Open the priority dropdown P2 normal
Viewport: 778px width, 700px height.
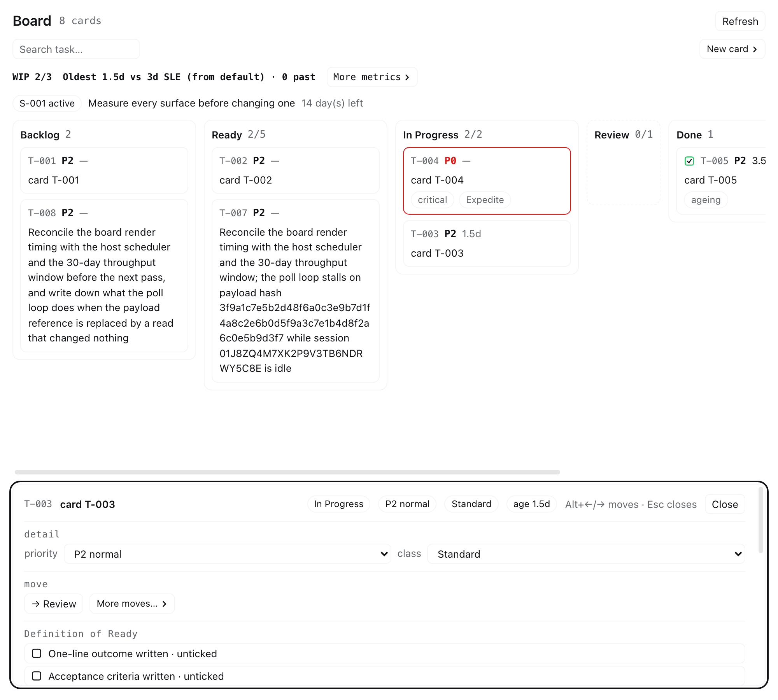[x=227, y=554]
